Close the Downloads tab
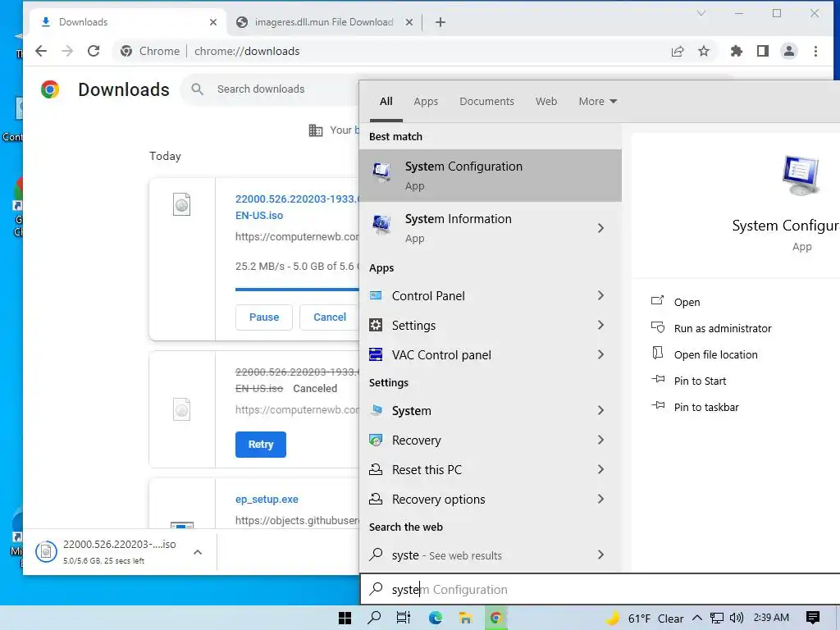840x630 pixels. [213, 22]
